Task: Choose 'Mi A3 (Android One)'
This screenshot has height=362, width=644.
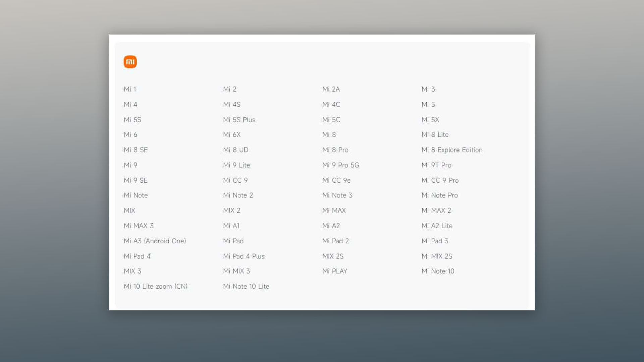Action: (x=155, y=241)
